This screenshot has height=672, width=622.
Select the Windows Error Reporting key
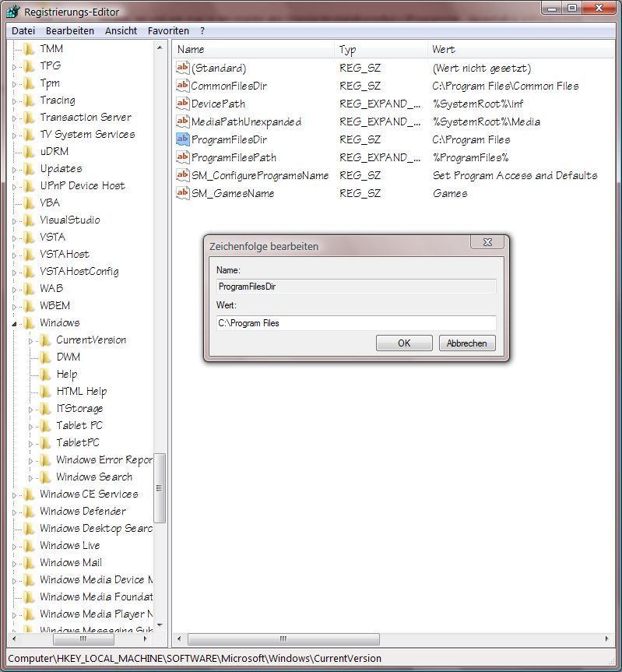(104, 460)
